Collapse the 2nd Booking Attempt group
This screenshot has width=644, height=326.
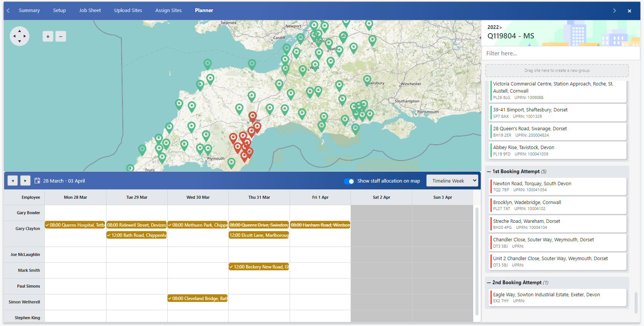tap(489, 283)
